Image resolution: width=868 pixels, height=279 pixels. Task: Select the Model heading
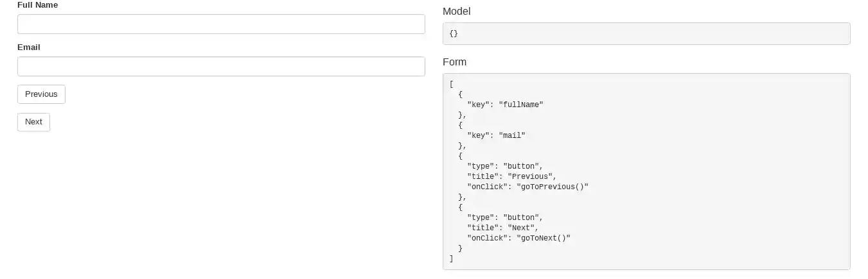pyautogui.click(x=457, y=12)
